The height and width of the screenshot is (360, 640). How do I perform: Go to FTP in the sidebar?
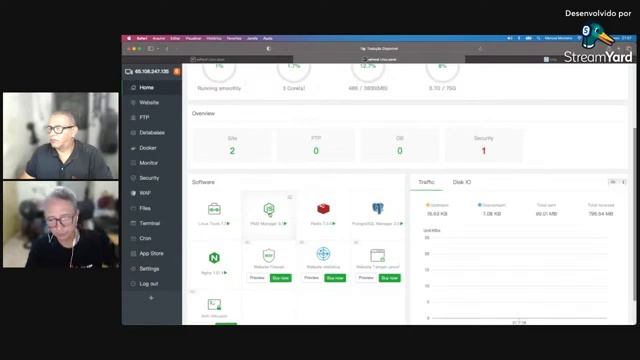click(151, 118)
